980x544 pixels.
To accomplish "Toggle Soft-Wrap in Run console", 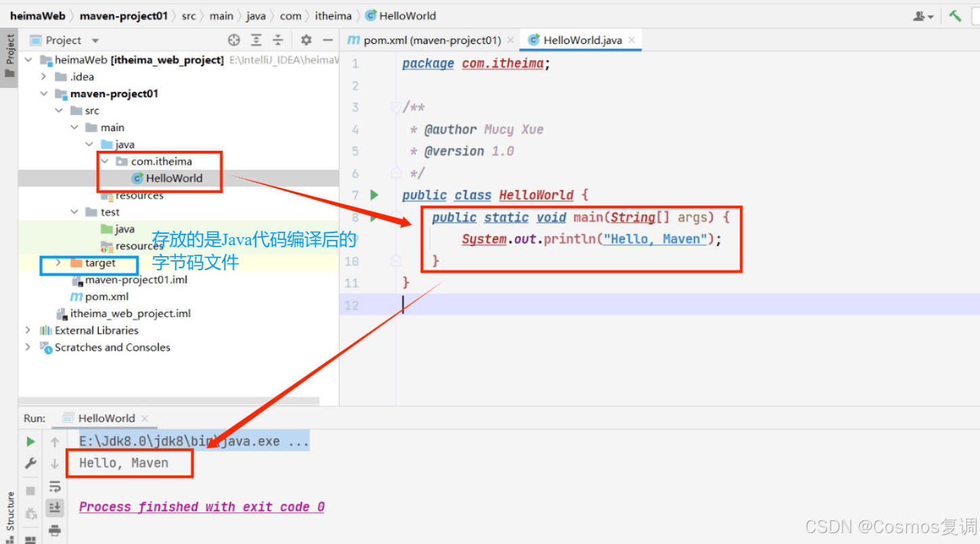I will point(55,486).
